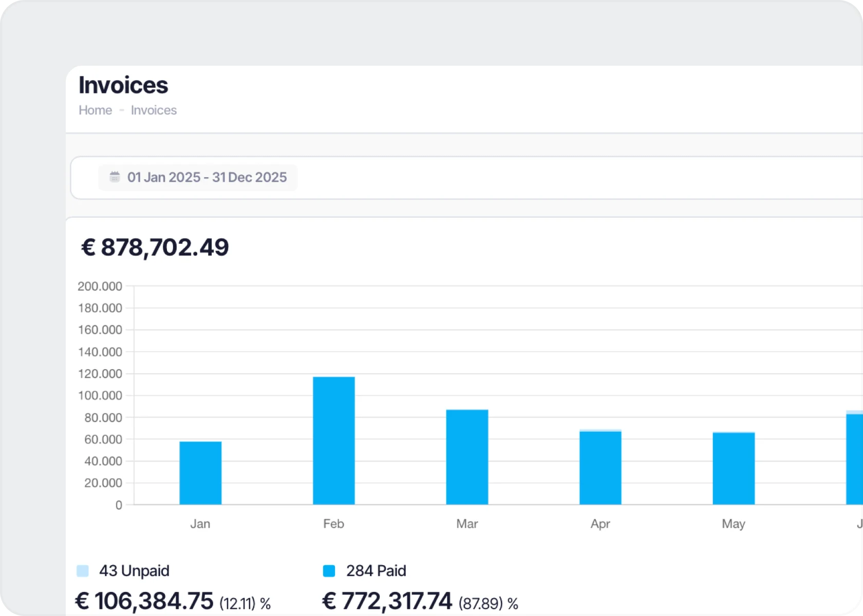This screenshot has width=863, height=616.
Task: Click the March bar in chart
Action: point(467,457)
